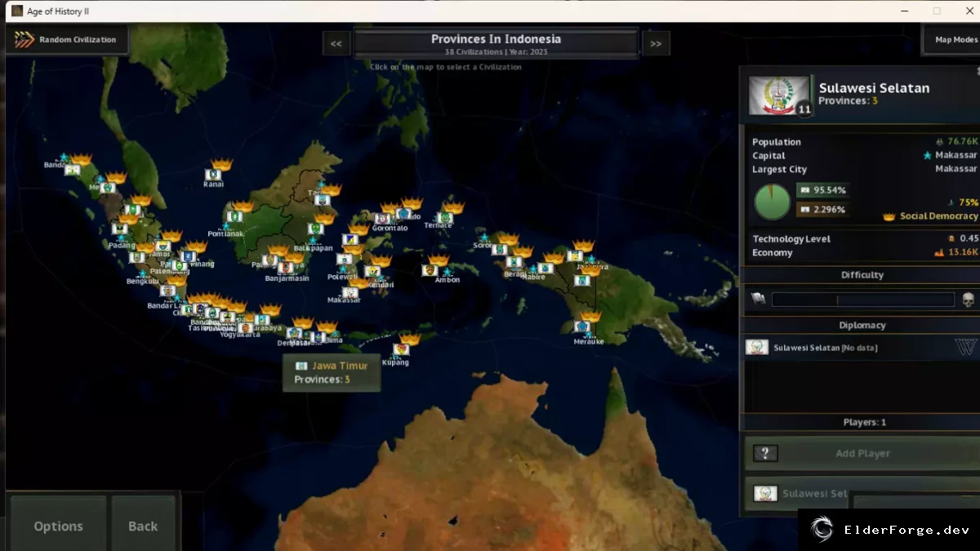Go to the previous scenario with the << arrow
Screen dimensions: 980x551
pos(336,44)
